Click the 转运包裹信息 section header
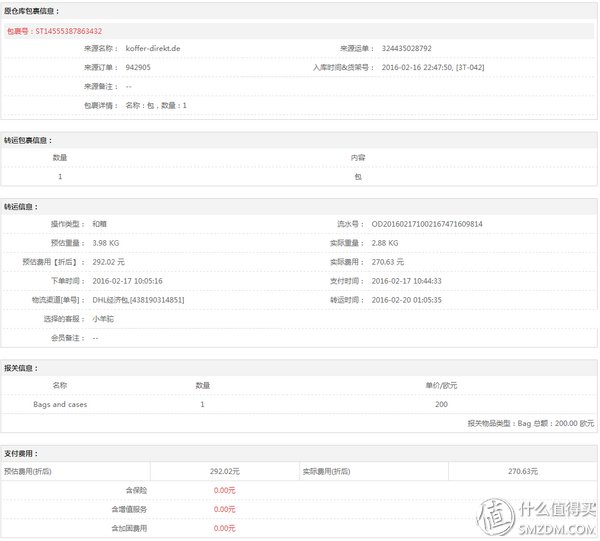The height and width of the screenshot is (541, 600). coord(28,140)
